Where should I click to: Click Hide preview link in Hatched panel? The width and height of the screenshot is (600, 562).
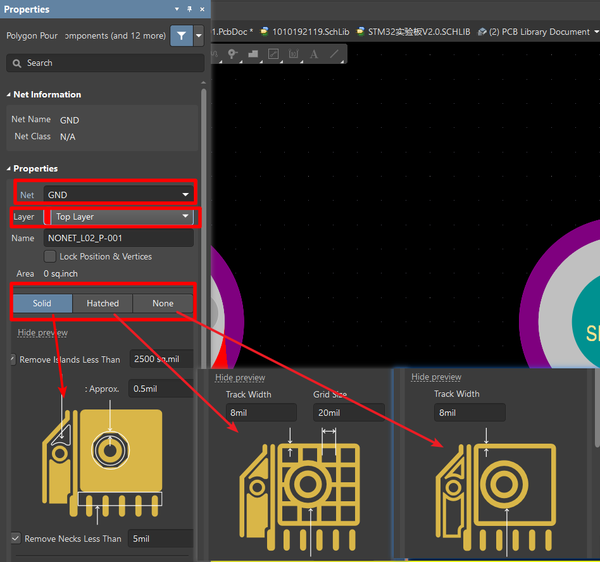(240, 378)
